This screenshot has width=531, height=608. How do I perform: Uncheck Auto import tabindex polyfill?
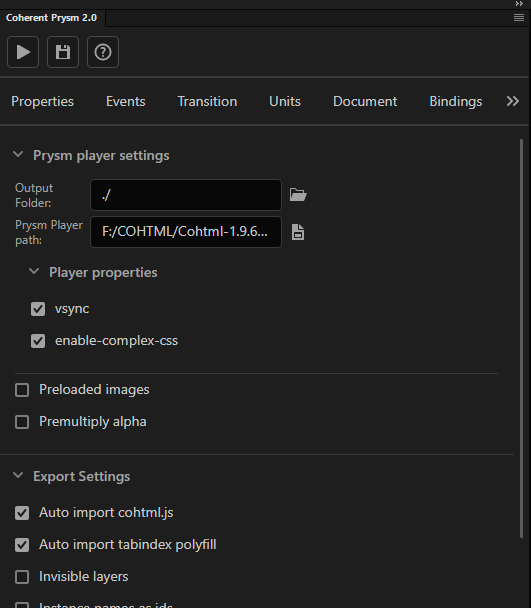click(x=22, y=545)
